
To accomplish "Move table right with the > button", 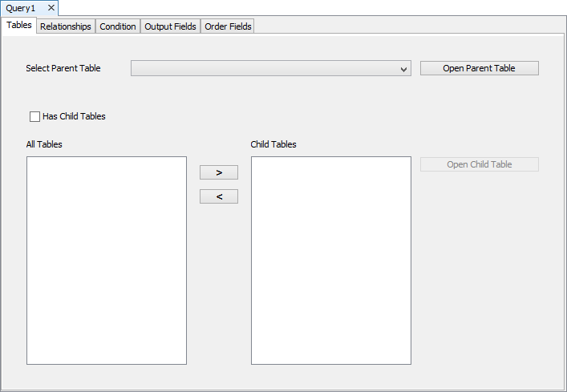I will [219, 172].
